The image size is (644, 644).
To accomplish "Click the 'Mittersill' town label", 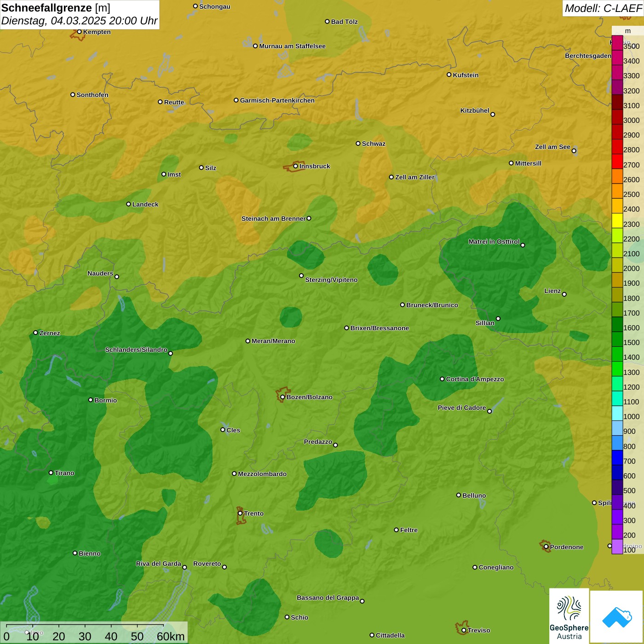I will (528, 163).
